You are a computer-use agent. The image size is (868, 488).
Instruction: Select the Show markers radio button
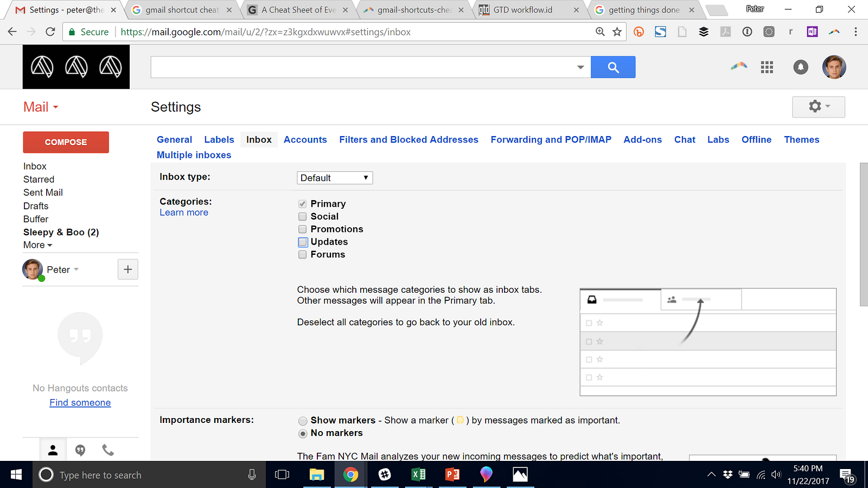[303, 421]
